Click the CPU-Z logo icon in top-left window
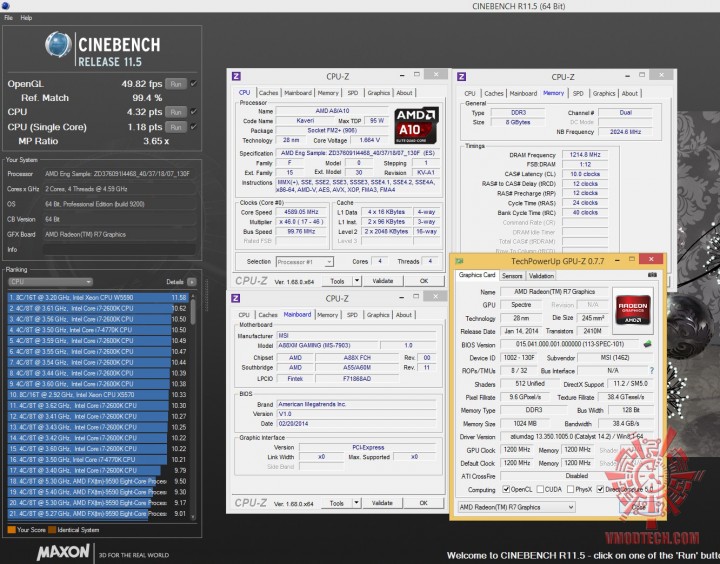 coord(236,76)
